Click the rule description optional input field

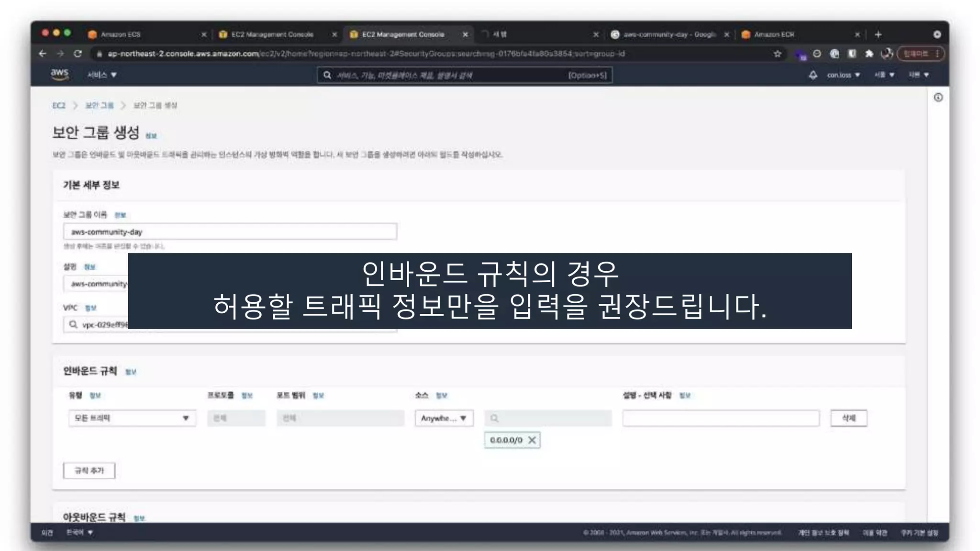click(x=721, y=418)
